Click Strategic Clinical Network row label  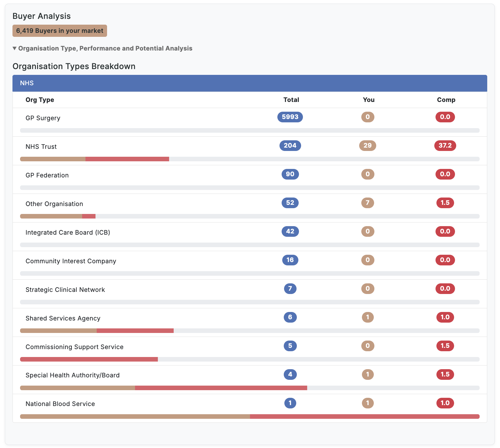click(65, 290)
